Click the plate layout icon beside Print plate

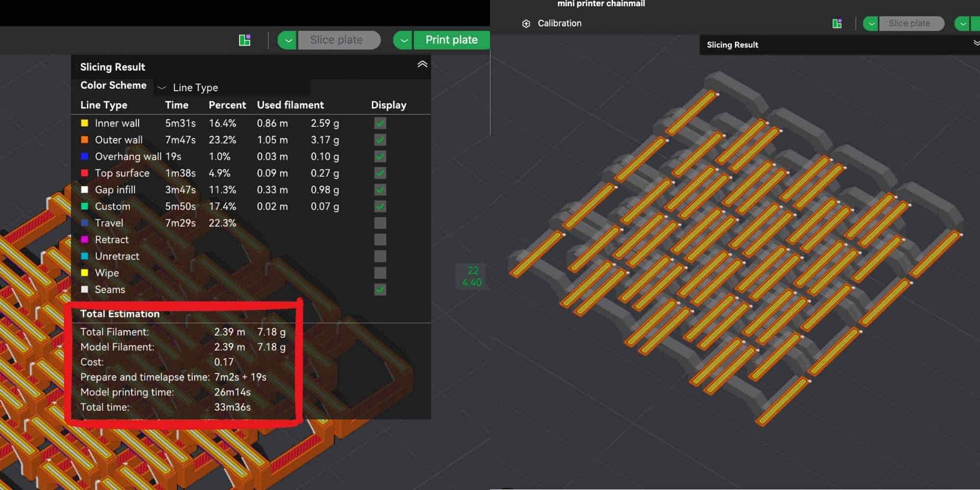(x=245, y=40)
